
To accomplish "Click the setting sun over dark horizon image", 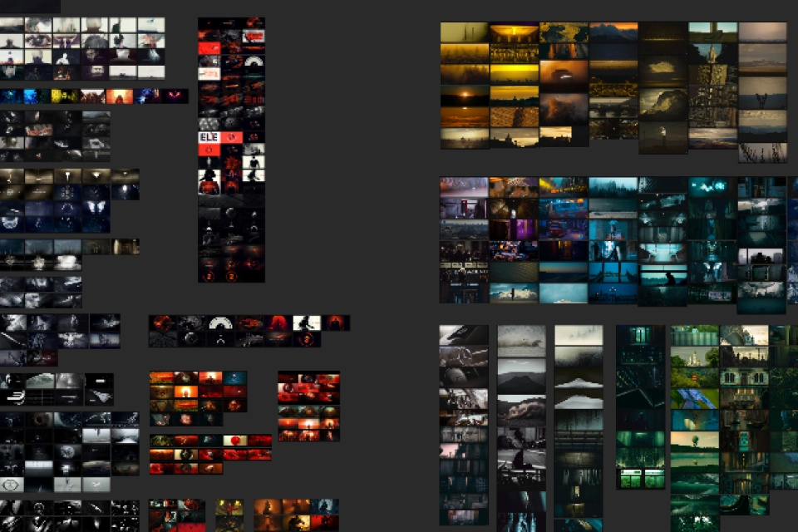I will 464,96.
